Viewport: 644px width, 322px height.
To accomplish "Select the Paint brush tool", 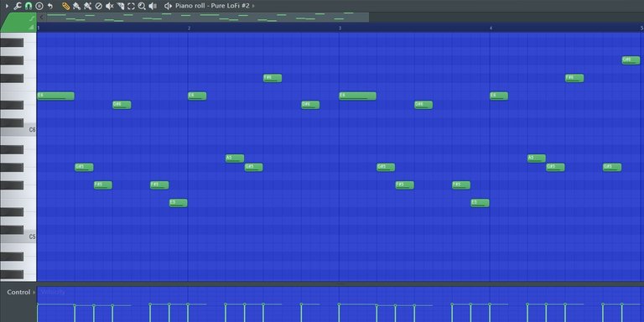I will 76,6.
